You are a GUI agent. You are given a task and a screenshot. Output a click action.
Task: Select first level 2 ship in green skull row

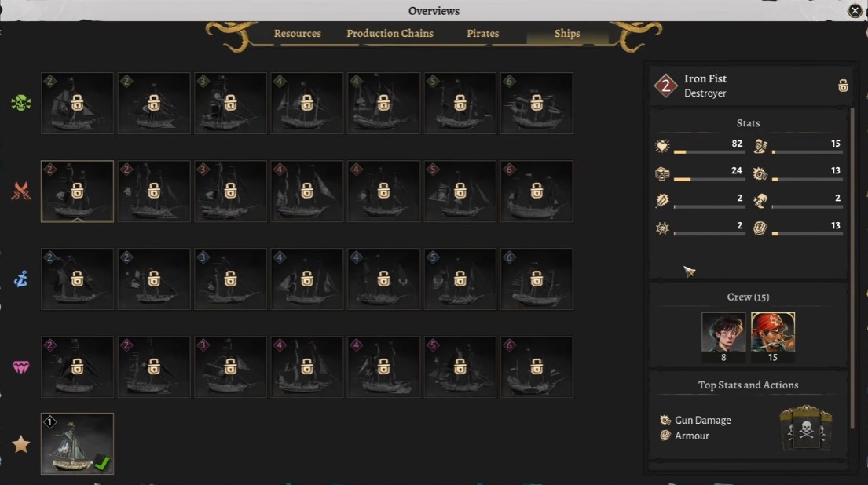click(x=77, y=103)
